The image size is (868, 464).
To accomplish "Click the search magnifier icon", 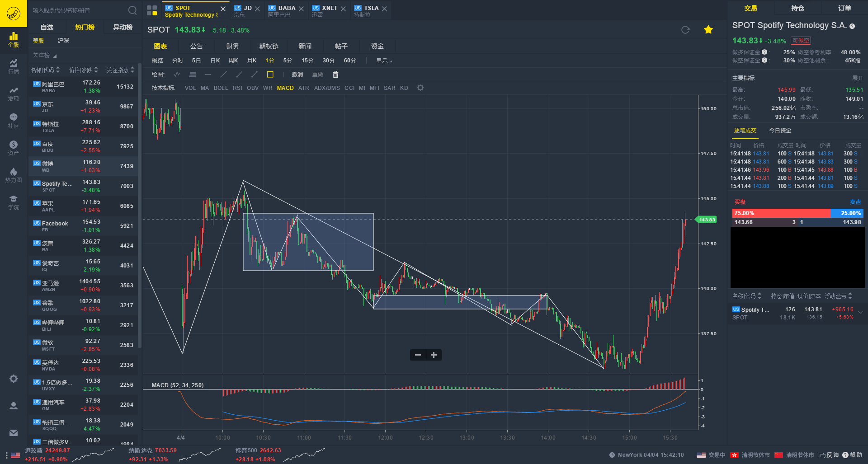I will pos(132,10).
